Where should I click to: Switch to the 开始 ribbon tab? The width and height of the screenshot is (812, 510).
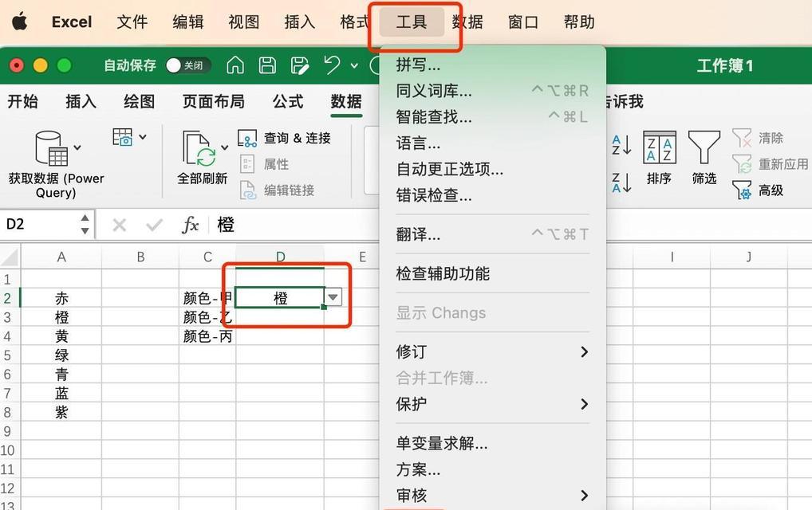23,101
